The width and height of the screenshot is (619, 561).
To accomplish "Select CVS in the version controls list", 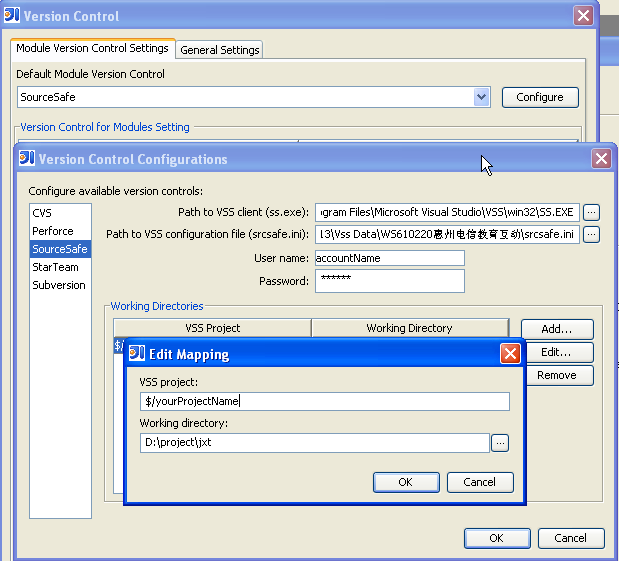I will coord(60,213).
